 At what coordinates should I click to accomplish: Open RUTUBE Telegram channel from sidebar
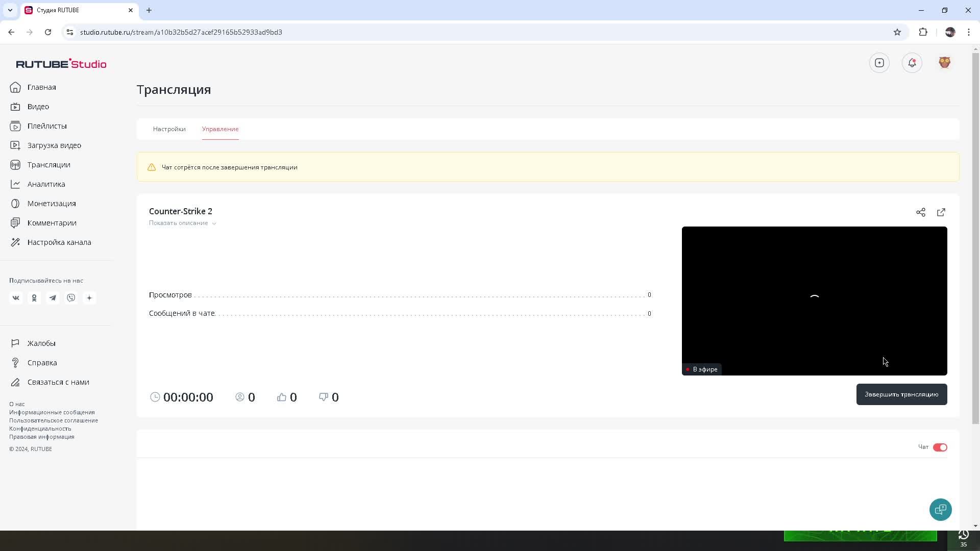coord(53,297)
